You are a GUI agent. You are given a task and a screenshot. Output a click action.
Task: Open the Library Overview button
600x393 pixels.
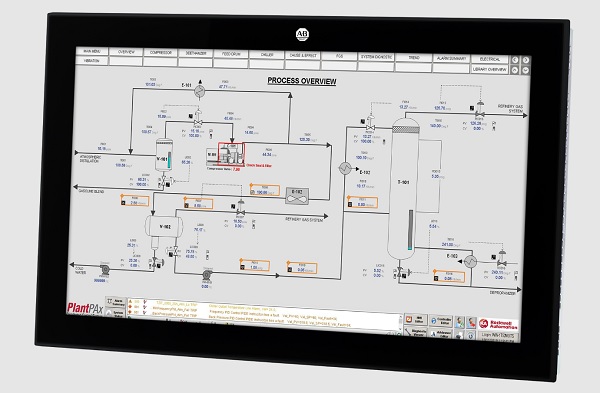click(x=489, y=70)
